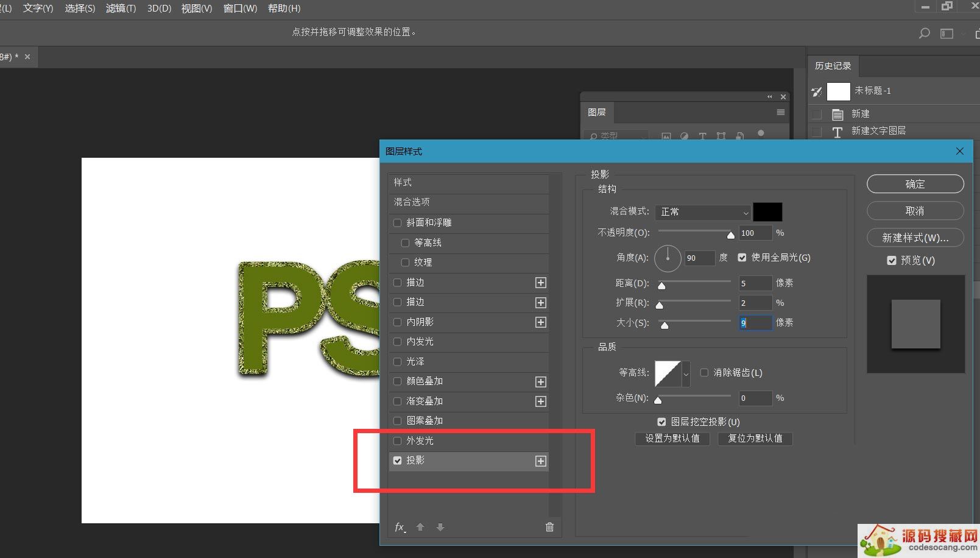Enable the 内发光 checkbox
Viewport: 980px width, 558px height.
pyautogui.click(x=397, y=342)
